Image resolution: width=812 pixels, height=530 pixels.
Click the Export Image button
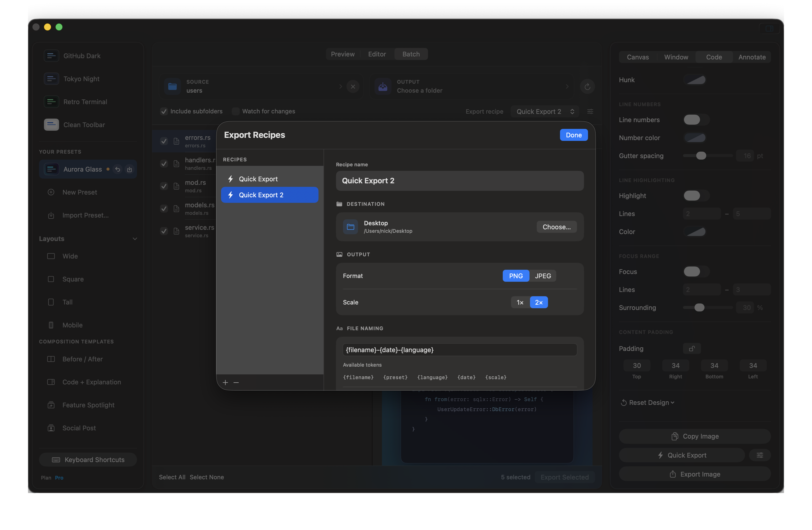pos(695,474)
